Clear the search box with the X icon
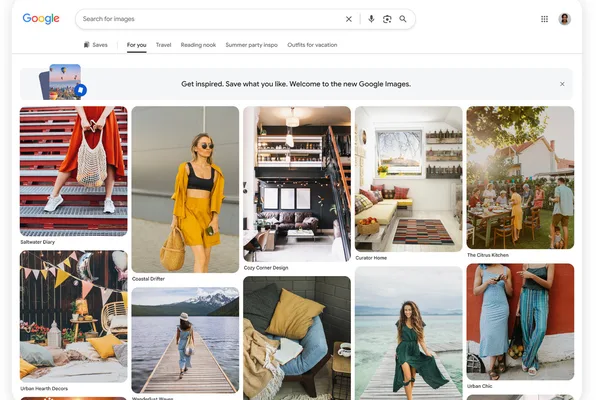This screenshot has height=400, width=600. (x=349, y=19)
